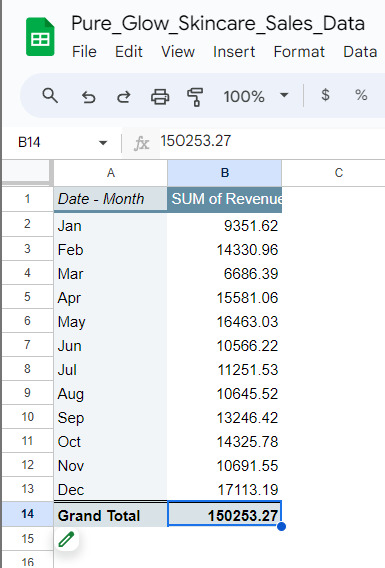Expand the name box dropdown arrow
The image size is (385, 568).
pos(103,143)
